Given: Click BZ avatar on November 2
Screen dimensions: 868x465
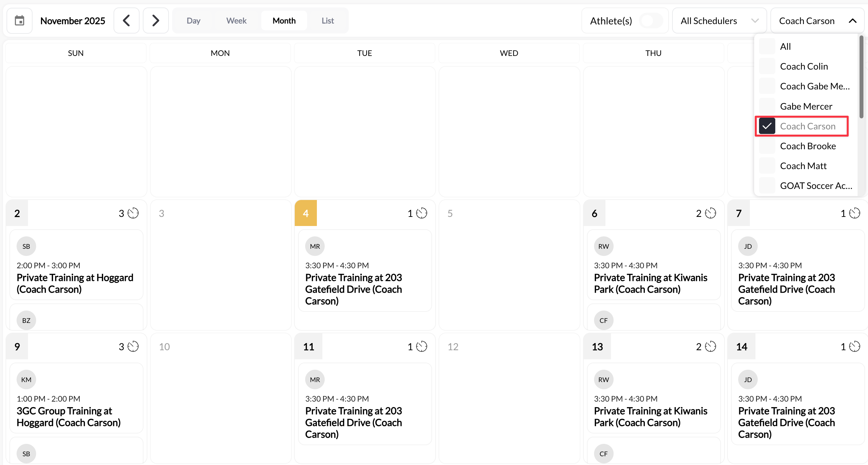Looking at the screenshot, I should pyautogui.click(x=26, y=320).
